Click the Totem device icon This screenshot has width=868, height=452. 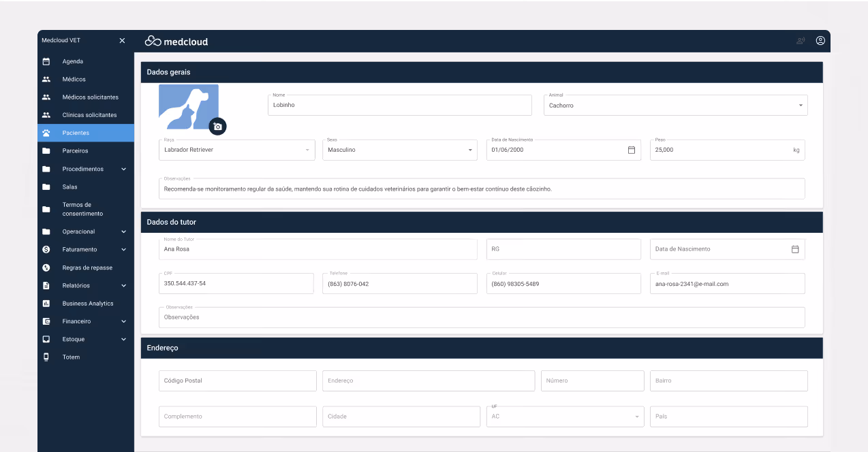(x=46, y=357)
